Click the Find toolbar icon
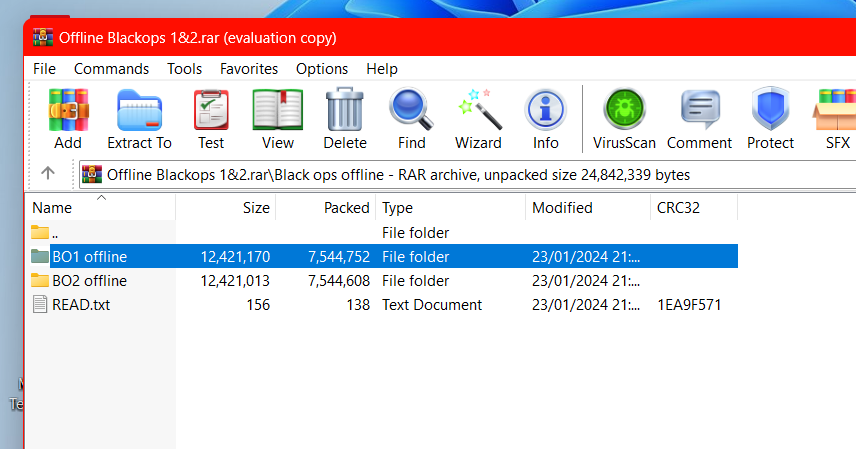The width and height of the screenshot is (856, 449). 412,110
